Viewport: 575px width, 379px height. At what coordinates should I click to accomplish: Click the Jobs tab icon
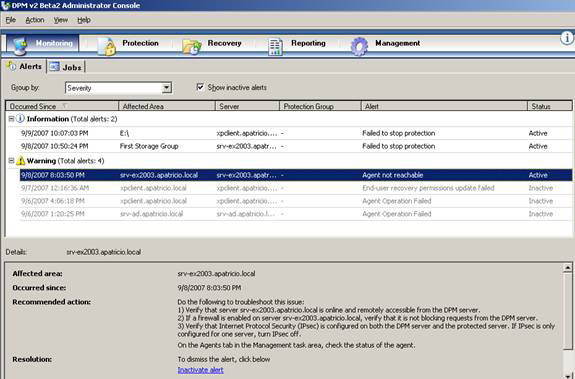point(54,67)
